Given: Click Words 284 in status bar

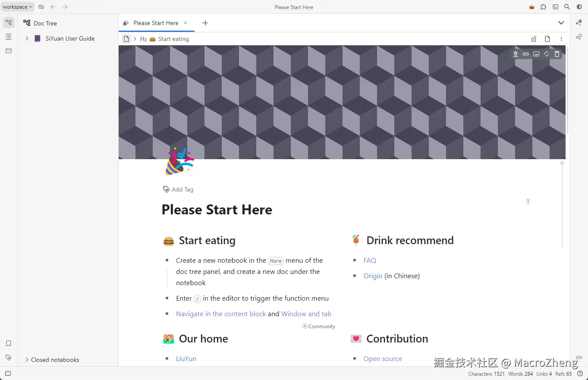Looking at the screenshot, I should (x=520, y=374).
